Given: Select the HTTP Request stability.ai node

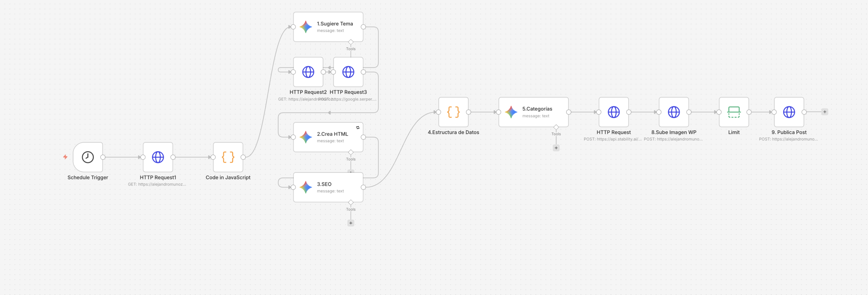Looking at the screenshot, I should (614, 112).
